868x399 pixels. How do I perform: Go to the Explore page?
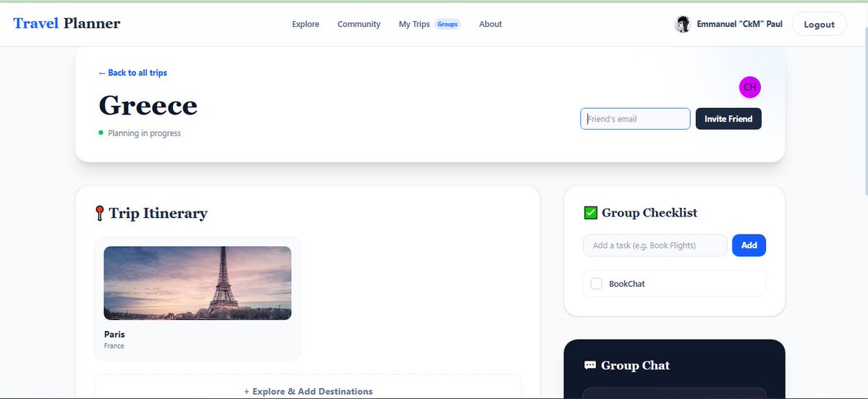(305, 24)
